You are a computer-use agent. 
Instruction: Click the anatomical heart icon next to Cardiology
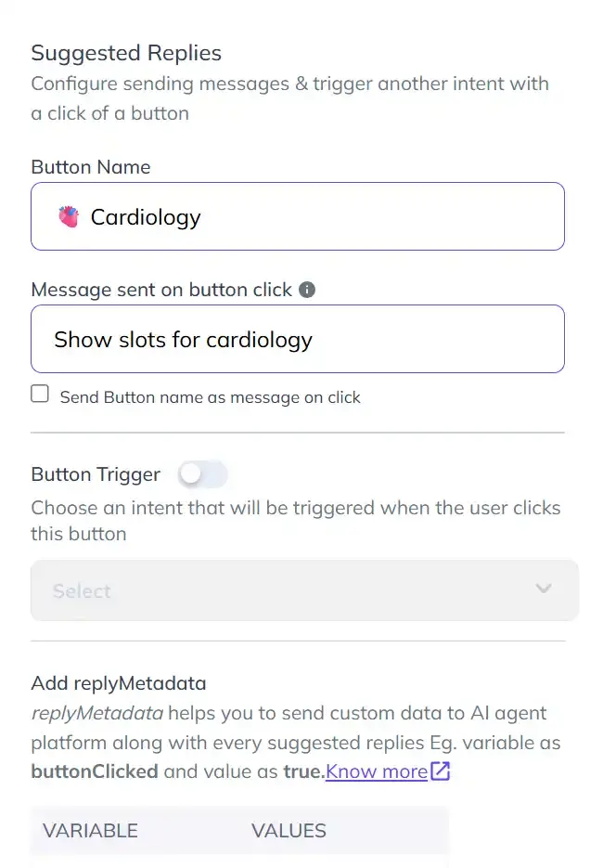(x=68, y=215)
